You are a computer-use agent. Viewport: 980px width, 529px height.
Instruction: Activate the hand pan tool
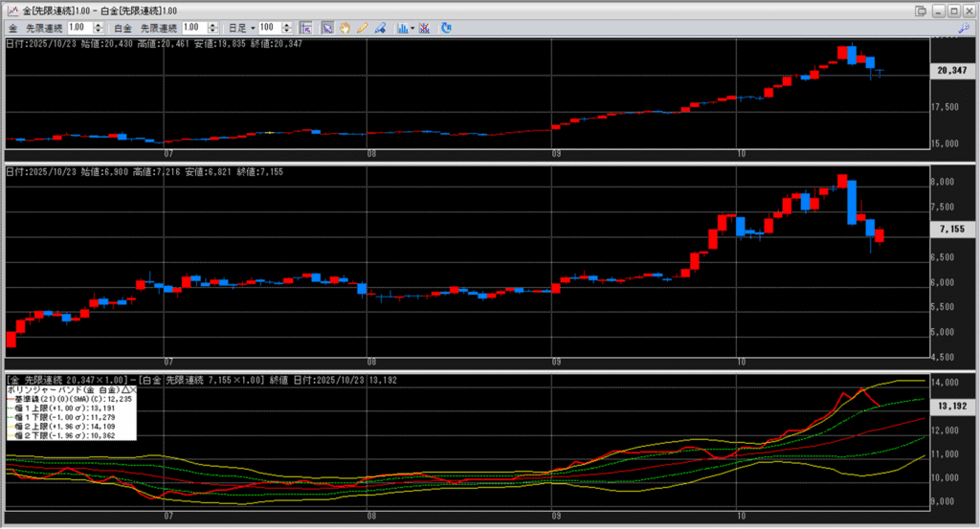[345, 28]
